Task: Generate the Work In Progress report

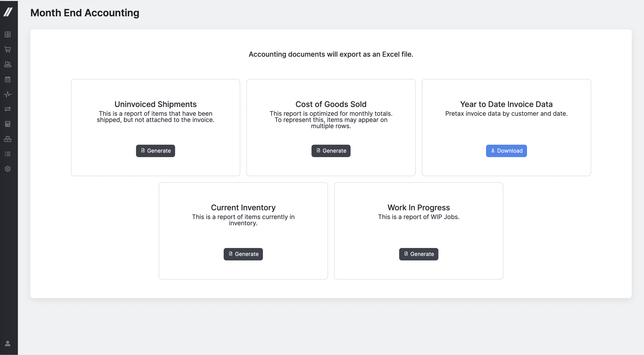Action: pos(419,254)
